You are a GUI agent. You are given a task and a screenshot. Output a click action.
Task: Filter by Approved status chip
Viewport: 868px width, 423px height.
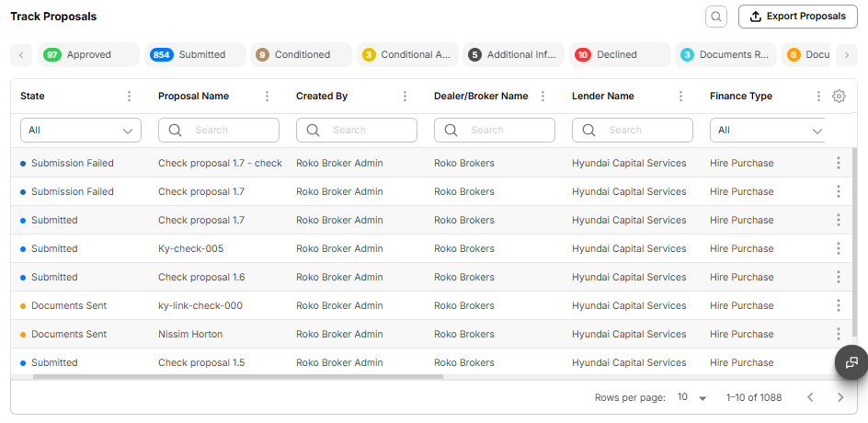pyautogui.click(x=88, y=55)
